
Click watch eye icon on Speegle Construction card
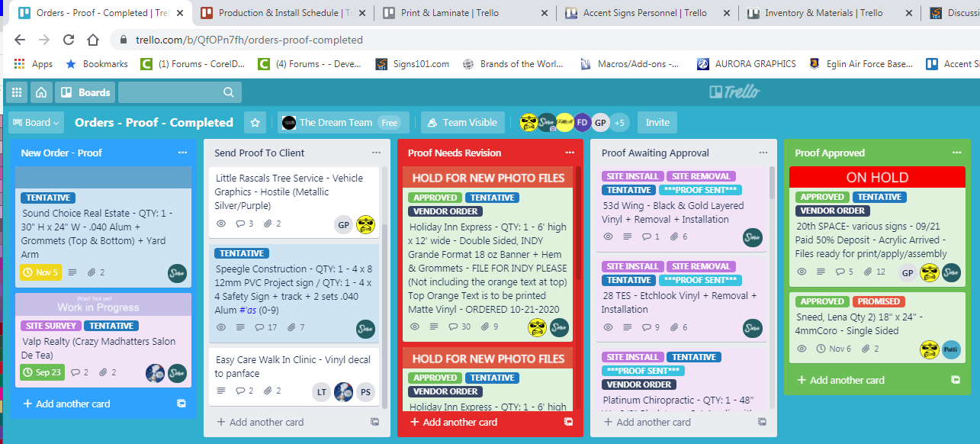pos(222,327)
